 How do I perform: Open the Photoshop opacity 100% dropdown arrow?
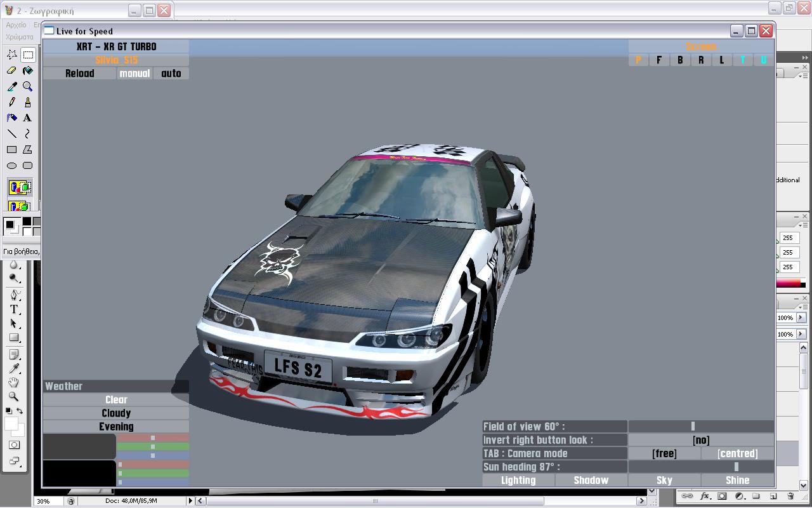point(801,317)
